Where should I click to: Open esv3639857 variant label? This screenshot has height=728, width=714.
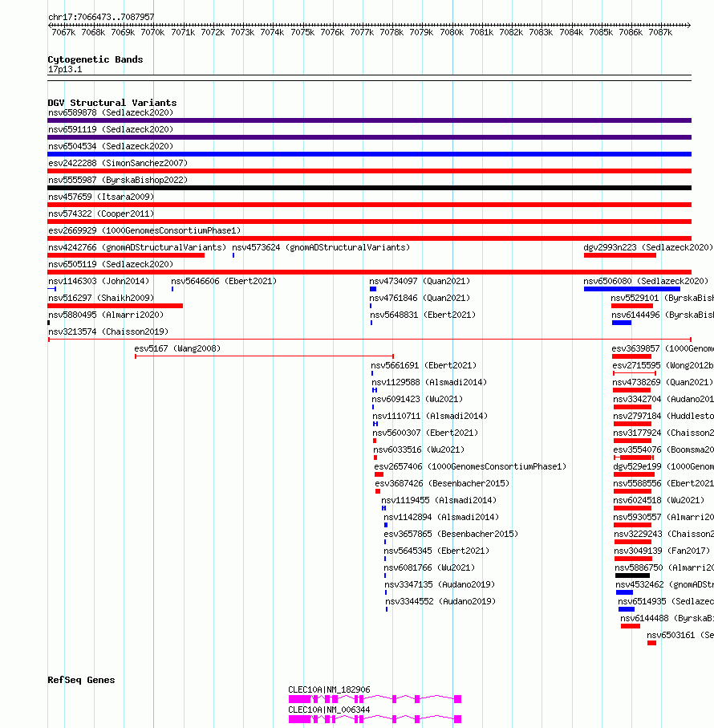tap(663, 348)
